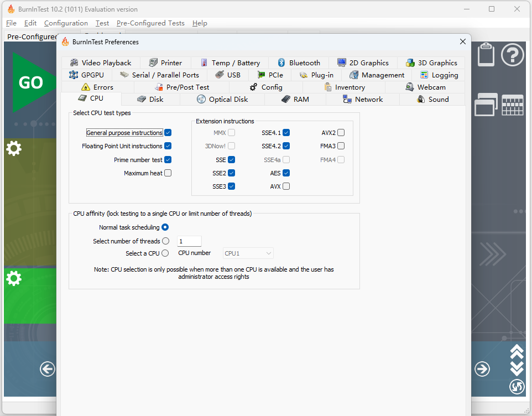Uncheck the SSE4.2 checkbox
Image resolution: width=532 pixels, height=416 pixels.
click(x=286, y=146)
